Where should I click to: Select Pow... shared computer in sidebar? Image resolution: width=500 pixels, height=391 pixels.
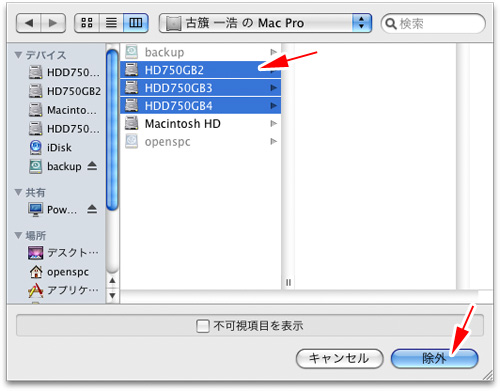coord(53,210)
